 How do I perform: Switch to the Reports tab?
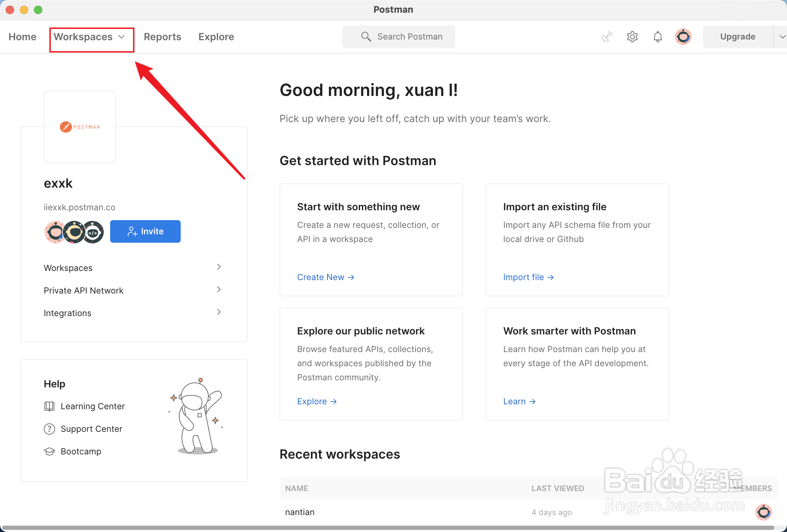pos(162,37)
